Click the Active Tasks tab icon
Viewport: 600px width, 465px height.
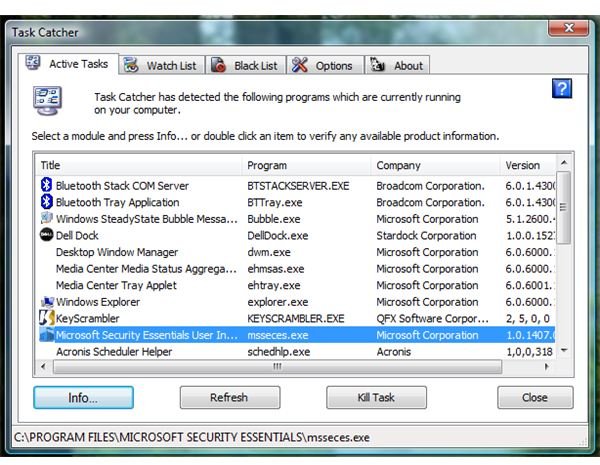(x=33, y=63)
